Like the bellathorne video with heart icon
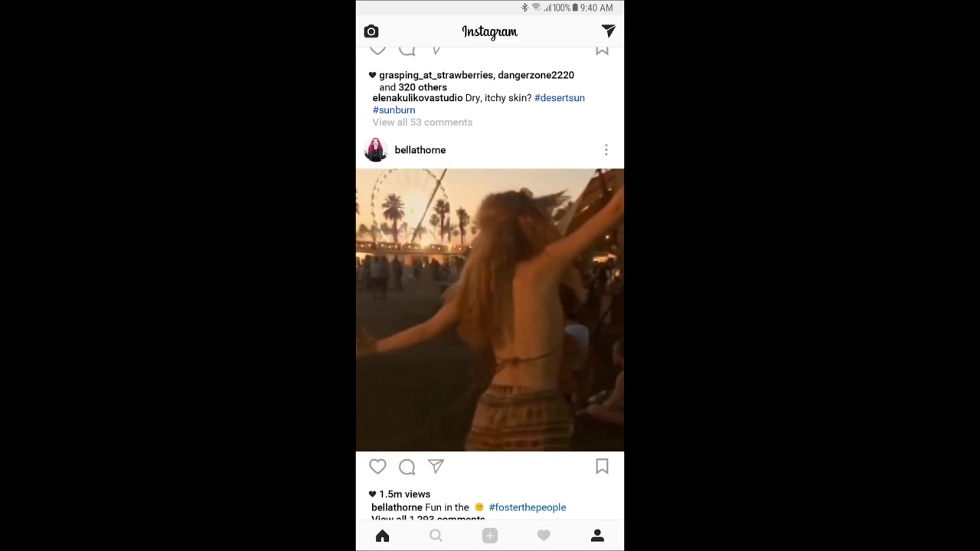 [377, 466]
